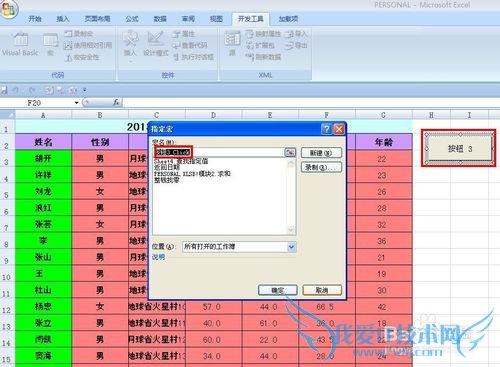The image size is (500, 367).
Task: Click 查看代码 view code icon
Action: [190, 45]
